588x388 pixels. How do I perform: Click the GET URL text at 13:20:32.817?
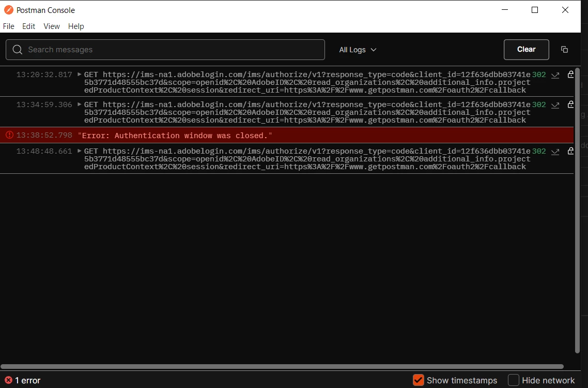[307, 82]
